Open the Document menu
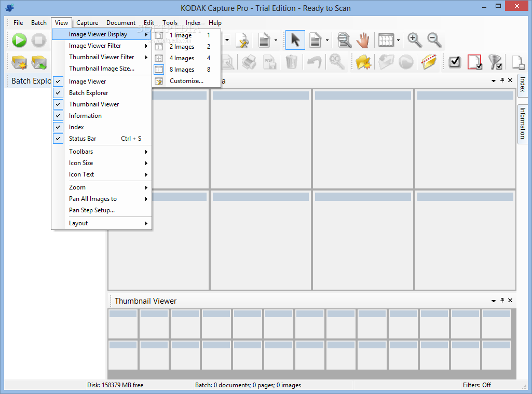This screenshot has width=532, height=394. click(x=121, y=23)
